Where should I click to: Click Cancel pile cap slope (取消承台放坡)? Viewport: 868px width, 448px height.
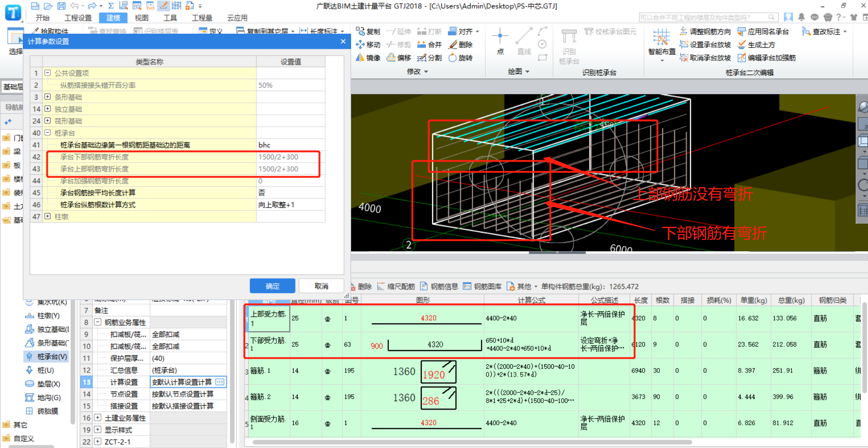click(705, 58)
